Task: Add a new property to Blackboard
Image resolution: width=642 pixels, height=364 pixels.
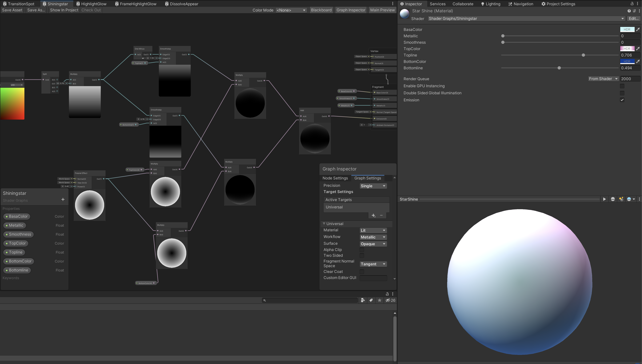Action: coord(63,199)
